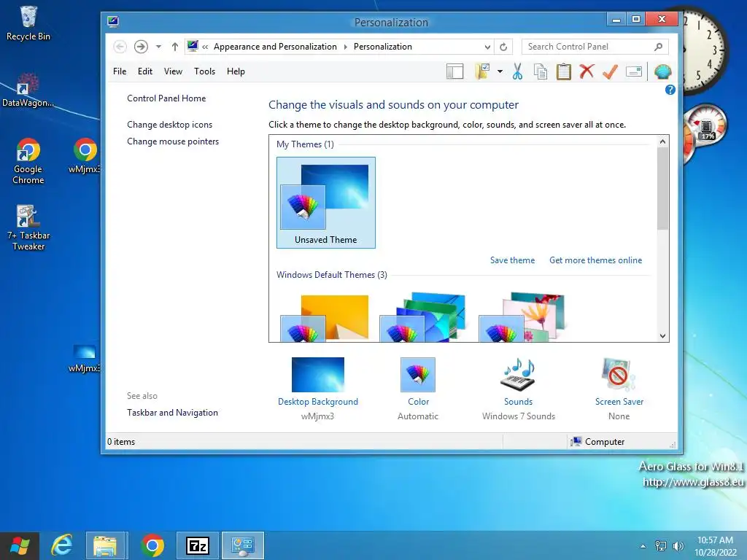Click the search magnifier icon
Image resolution: width=747 pixels, height=560 pixels.
pyautogui.click(x=659, y=47)
